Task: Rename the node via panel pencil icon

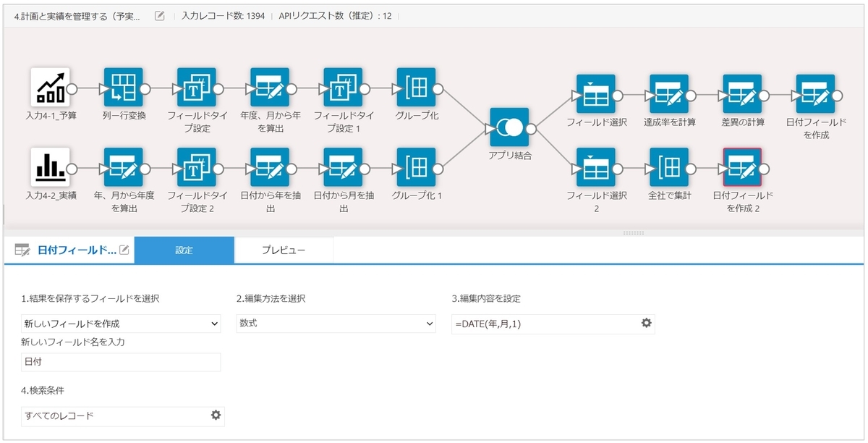Action: coord(124,250)
